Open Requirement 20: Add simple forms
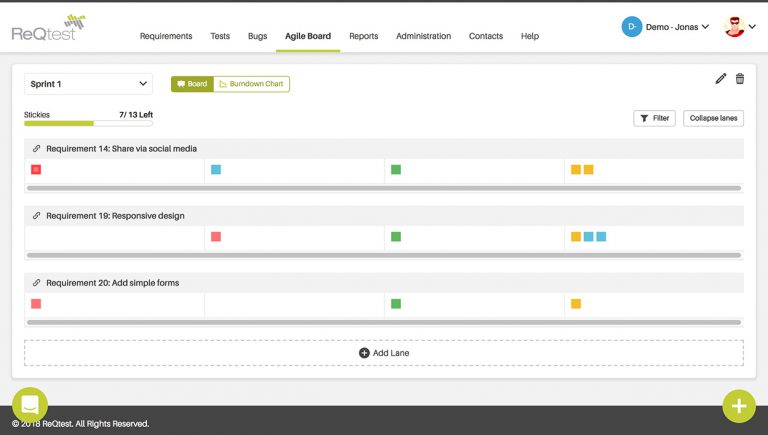This screenshot has width=768, height=435. tap(113, 283)
